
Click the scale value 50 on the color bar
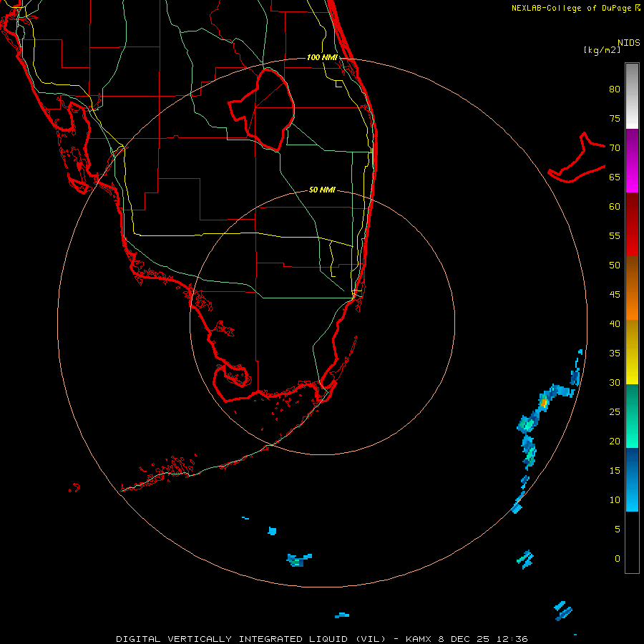pyautogui.click(x=615, y=265)
